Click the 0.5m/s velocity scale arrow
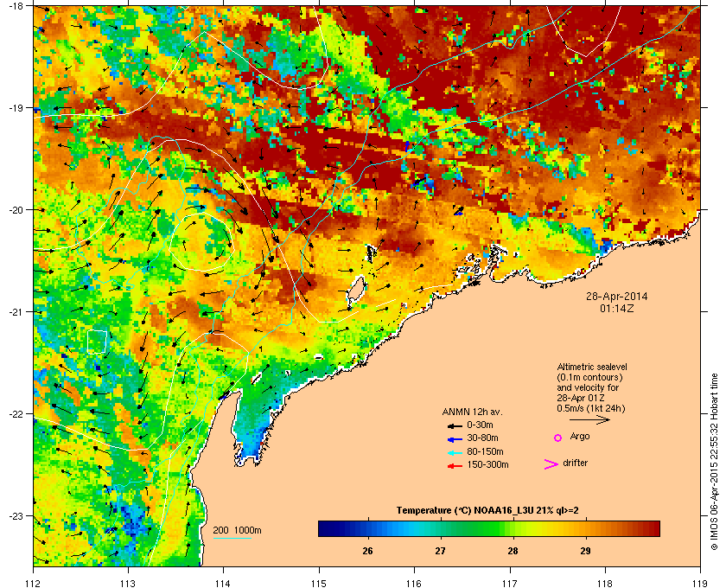 (589, 420)
